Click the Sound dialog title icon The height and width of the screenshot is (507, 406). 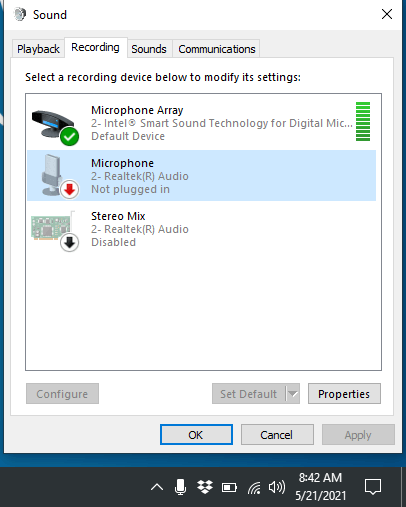(x=20, y=14)
